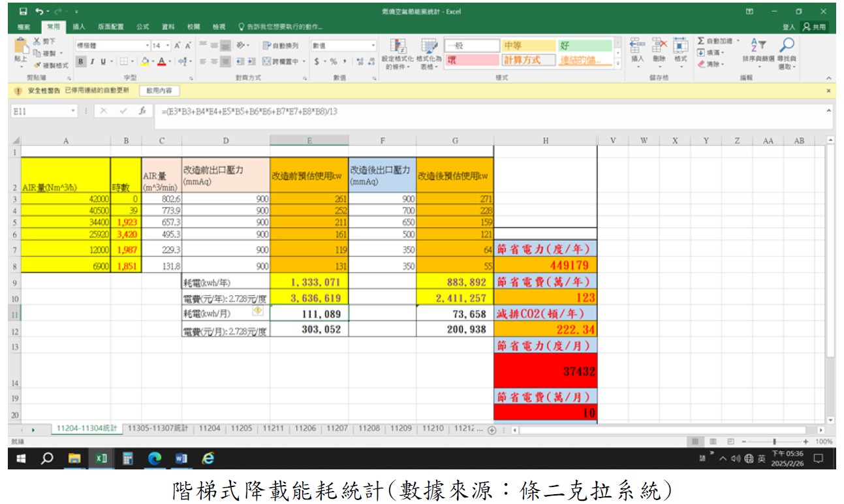Open the Insert (插入) ribbon tab
The width and height of the screenshot is (844, 504).
[79, 27]
